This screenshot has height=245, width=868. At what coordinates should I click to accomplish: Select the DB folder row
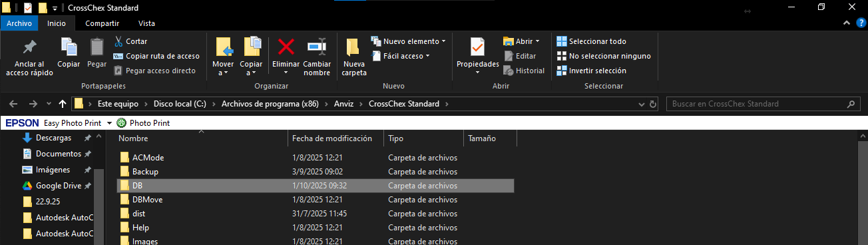[x=316, y=186]
